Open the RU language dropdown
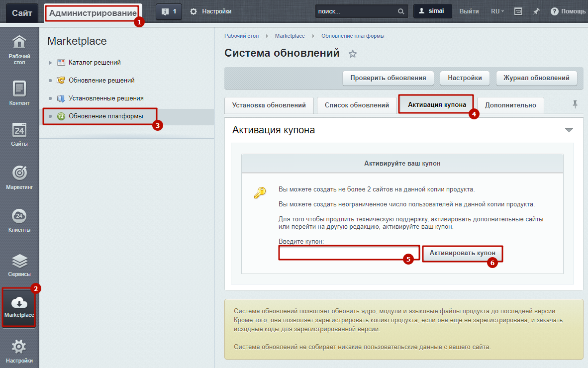 pyautogui.click(x=497, y=11)
